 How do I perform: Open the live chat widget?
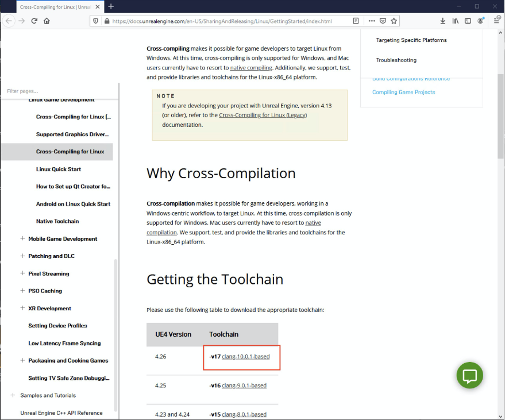pyautogui.click(x=469, y=375)
